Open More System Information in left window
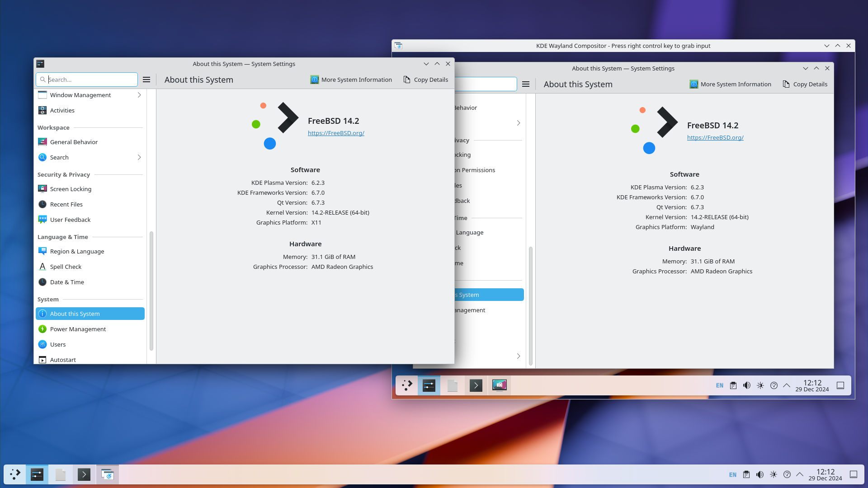The image size is (868, 488). click(x=351, y=80)
